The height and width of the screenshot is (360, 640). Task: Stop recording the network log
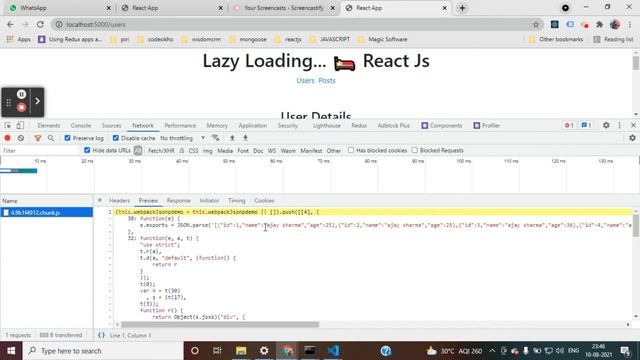(7, 138)
